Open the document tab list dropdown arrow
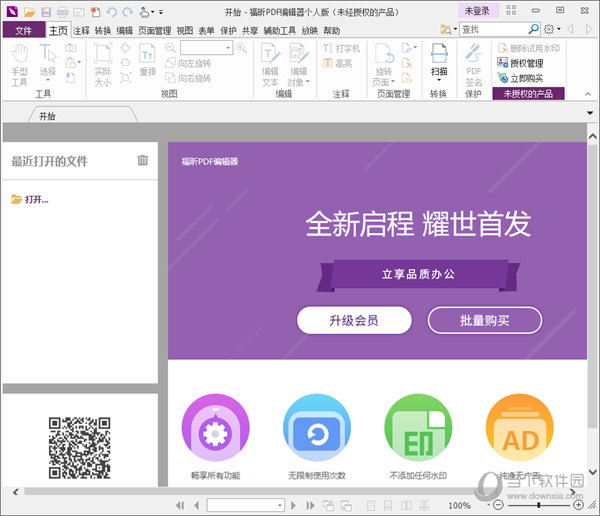Screen dimensions: 600x516 [x=590, y=113]
